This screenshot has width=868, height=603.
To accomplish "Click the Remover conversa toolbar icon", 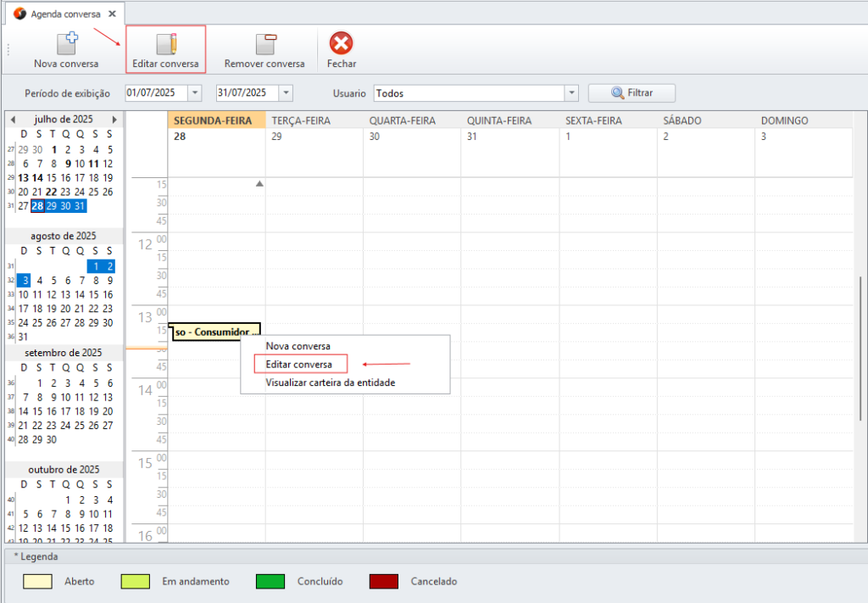I will [x=264, y=44].
